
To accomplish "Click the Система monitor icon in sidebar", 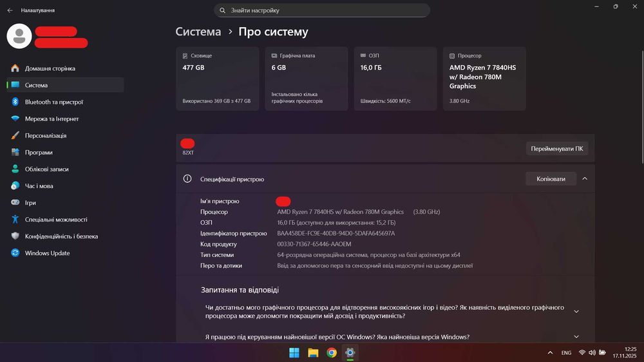I will (x=15, y=84).
